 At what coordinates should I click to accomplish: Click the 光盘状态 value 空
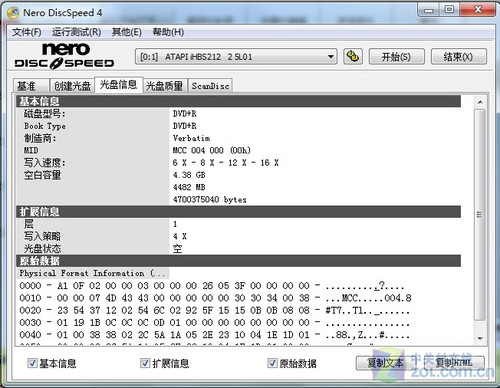click(177, 249)
